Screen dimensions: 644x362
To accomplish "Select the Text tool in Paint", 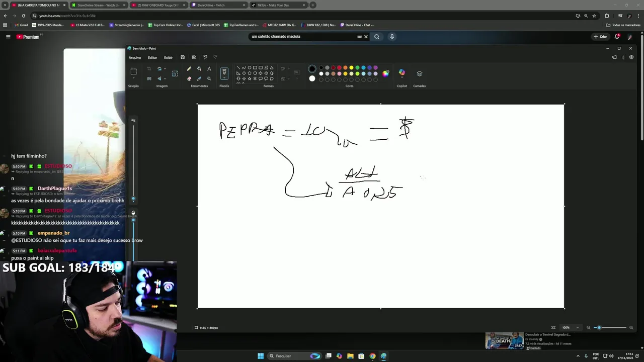I will [x=209, y=69].
